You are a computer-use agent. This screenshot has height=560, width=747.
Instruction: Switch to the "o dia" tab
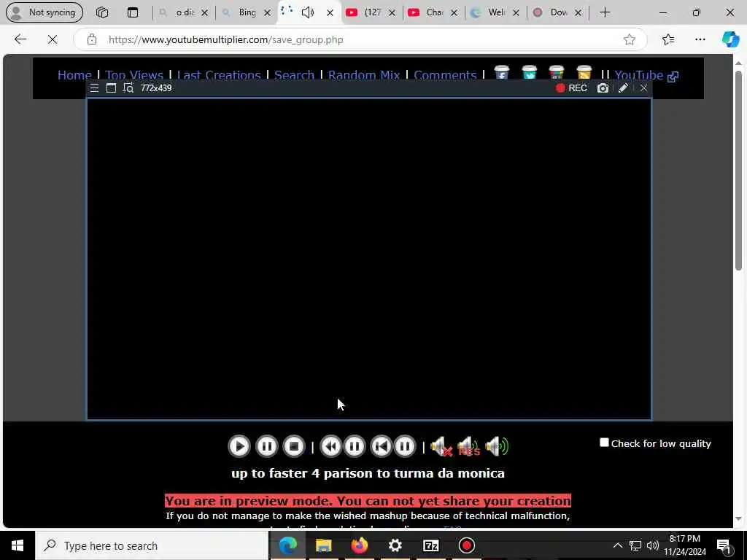pyautogui.click(x=184, y=12)
